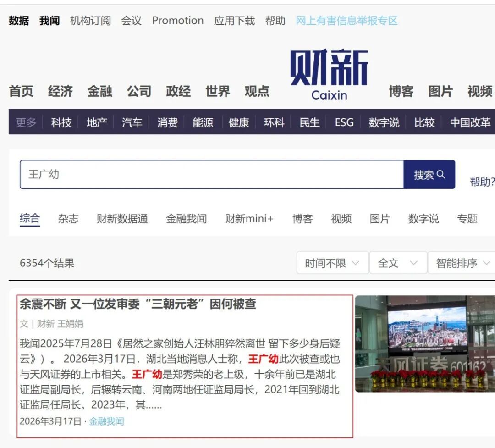The image size is (495, 448).
Task: Click the 金融我闻 tag under the article
Action: coord(107,421)
